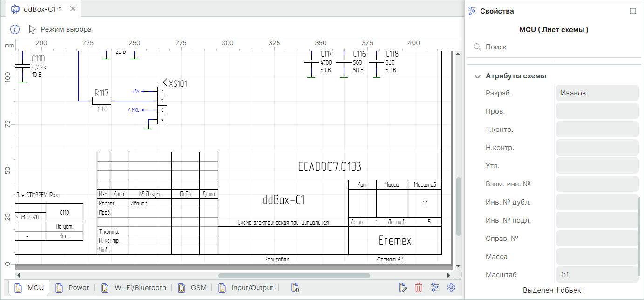Viewport: 644px width, 300px height.
Task: Click the V_MCU net label
Action: click(134, 110)
